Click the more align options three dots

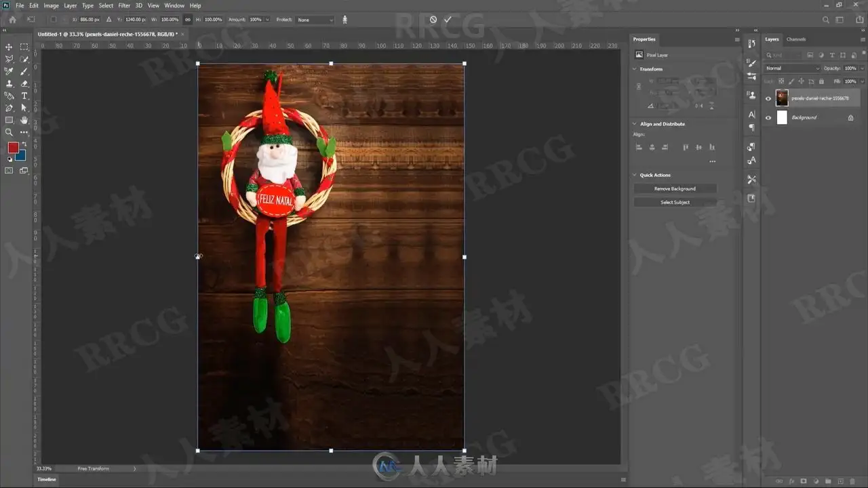(712, 161)
